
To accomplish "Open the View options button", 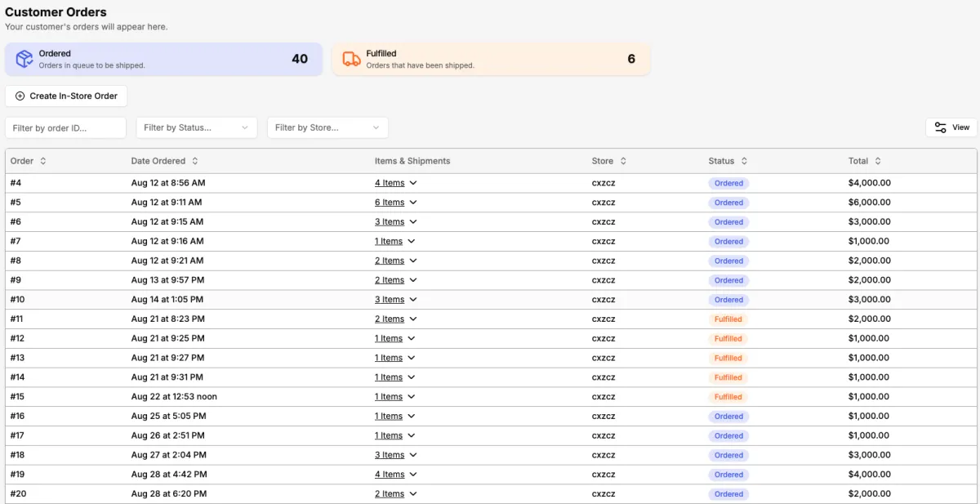I will coord(951,127).
